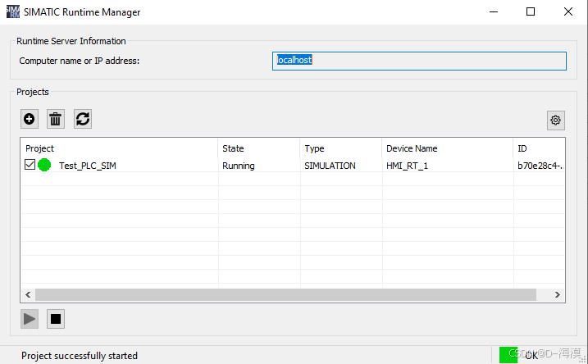This screenshot has width=588, height=364.
Task: Click the Running state cell
Action: pos(238,166)
